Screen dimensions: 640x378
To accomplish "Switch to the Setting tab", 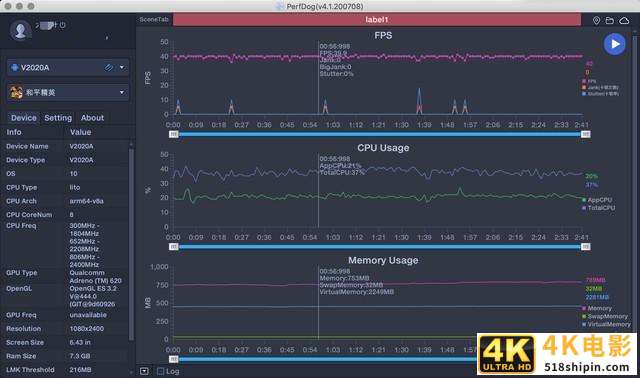I will tap(58, 118).
